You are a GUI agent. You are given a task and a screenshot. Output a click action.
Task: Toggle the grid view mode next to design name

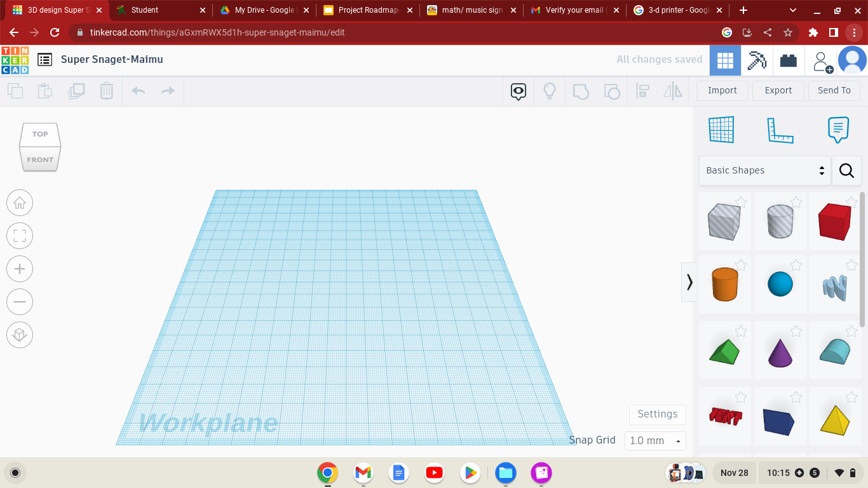pyautogui.click(x=725, y=59)
